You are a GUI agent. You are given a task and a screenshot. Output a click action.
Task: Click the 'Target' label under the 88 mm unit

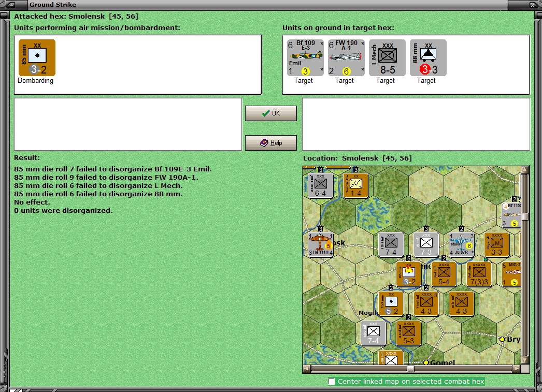426,80
